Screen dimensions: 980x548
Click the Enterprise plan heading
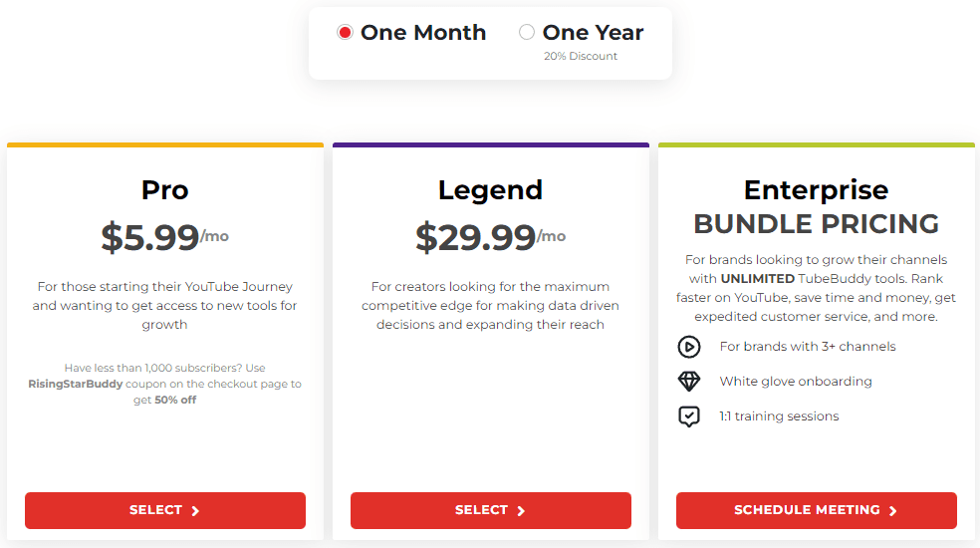tap(816, 190)
